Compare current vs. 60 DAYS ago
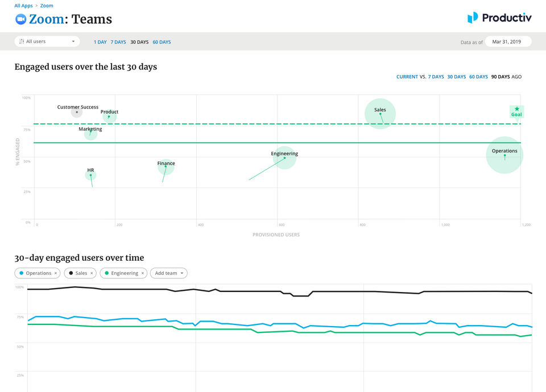Screen dimensions: 546x392 pos(478,77)
